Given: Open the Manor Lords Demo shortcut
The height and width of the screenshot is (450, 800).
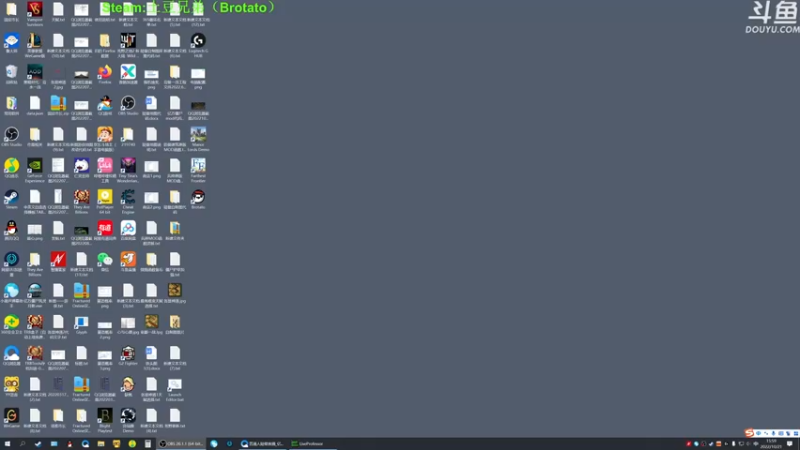Looking at the screenshot, I should point(198,139).
